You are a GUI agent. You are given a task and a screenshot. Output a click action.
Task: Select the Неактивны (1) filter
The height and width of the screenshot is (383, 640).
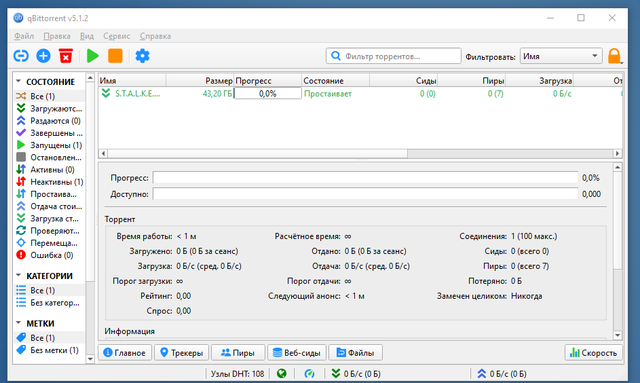(x=49, y=182)
